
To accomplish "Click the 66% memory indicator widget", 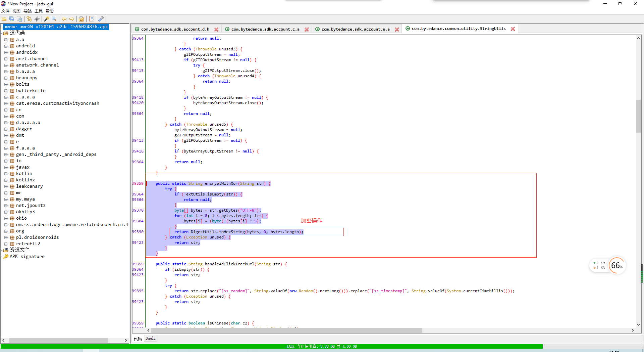I will (x=616, y=265).
